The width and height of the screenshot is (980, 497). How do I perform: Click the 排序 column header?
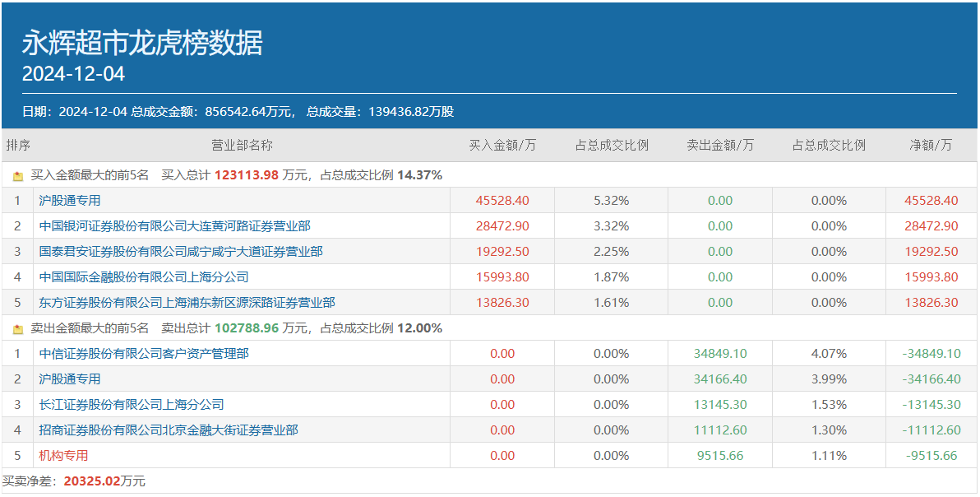(x=18, y=146)
